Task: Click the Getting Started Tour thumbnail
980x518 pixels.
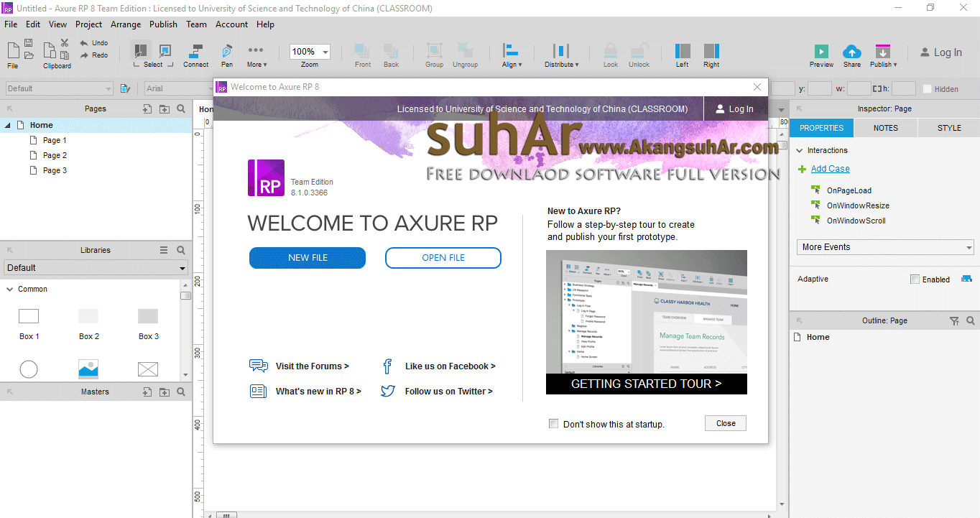Action: [647, 322]
